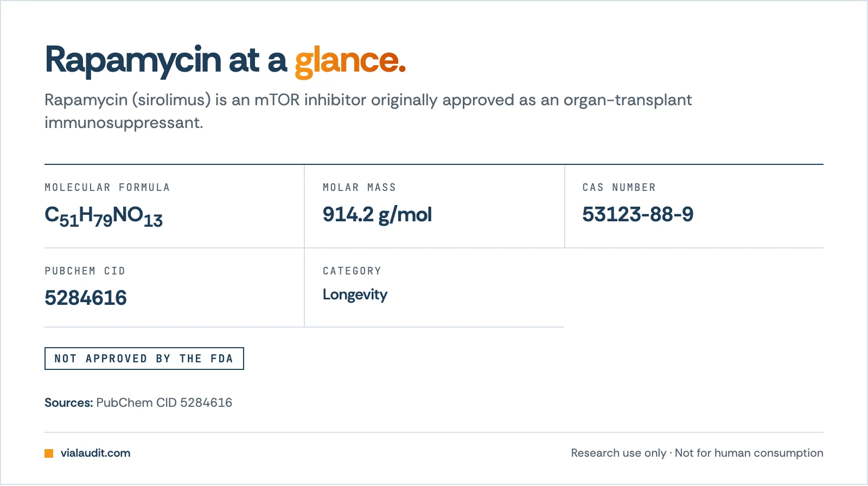Click the CAS Number label

(x=619, y=187)
